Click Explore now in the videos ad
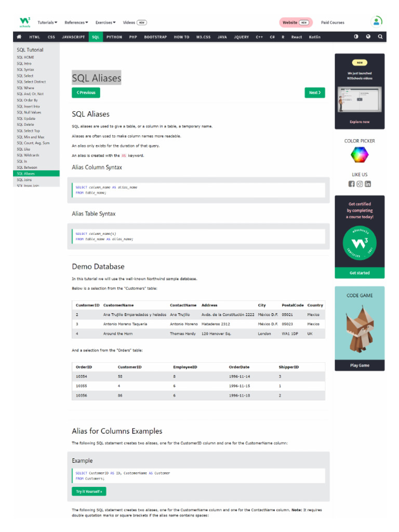The width and height of the screenshot is (399, 532). pyautogui.click(x=360, y=122)
